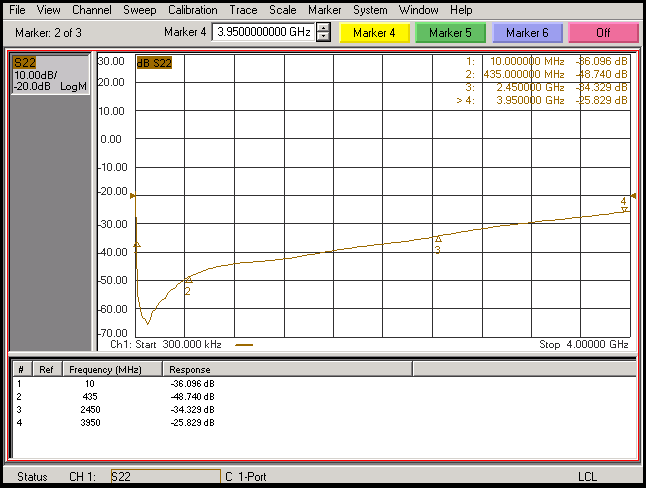Select the marker table row with 2450 MHz
This screenshot has width=646, height=488.
coord(324,410)
